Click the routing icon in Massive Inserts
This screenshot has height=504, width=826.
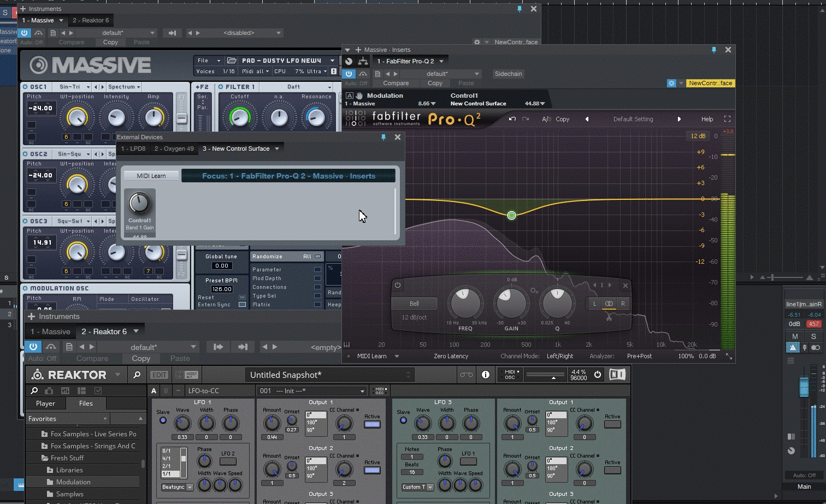pos(363,61)
